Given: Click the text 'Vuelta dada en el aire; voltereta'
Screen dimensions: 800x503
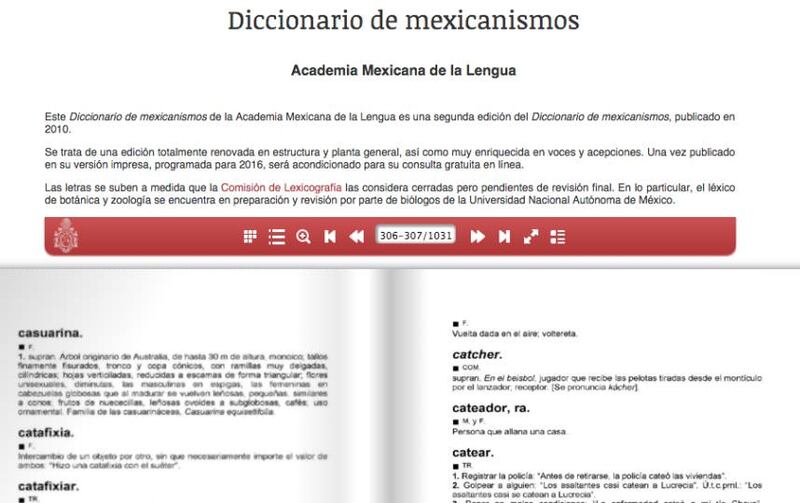Looking at the screenshot, I should (514, 334).
